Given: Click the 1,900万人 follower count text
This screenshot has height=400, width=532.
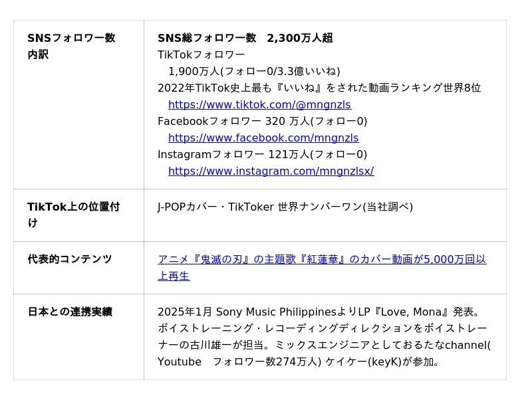Looking at the screenshot, I should coord(194,71).
